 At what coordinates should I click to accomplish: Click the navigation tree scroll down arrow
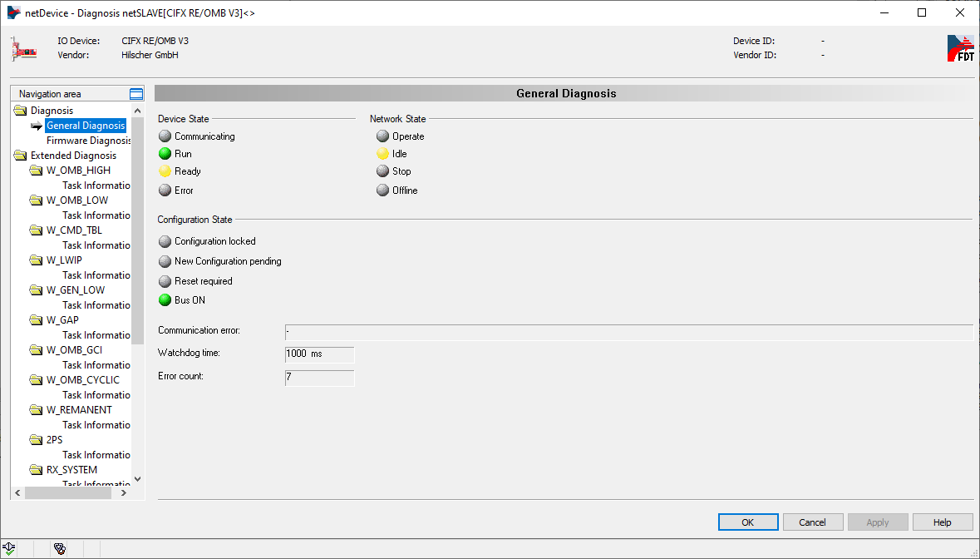click(x=138, y=478)
